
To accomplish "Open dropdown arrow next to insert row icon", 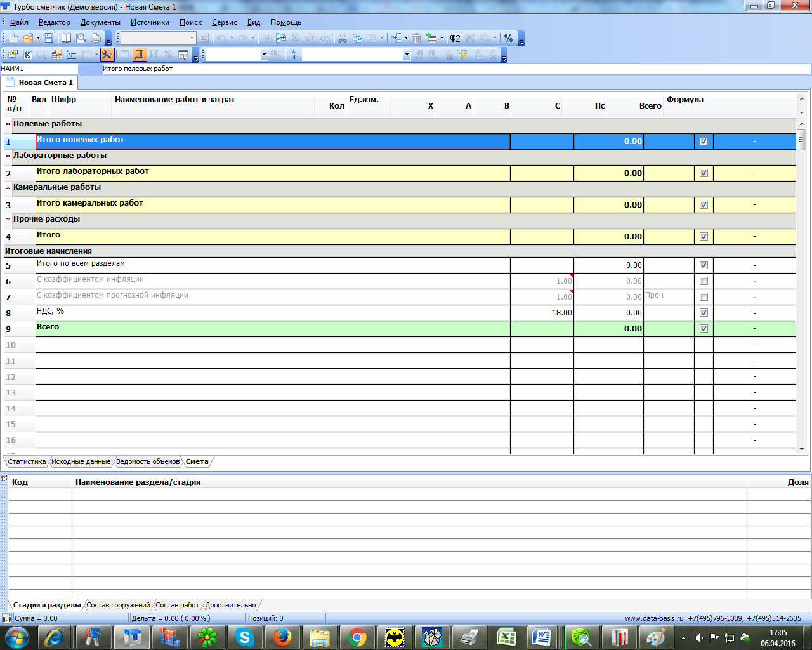I will click(x=442, y=38).
